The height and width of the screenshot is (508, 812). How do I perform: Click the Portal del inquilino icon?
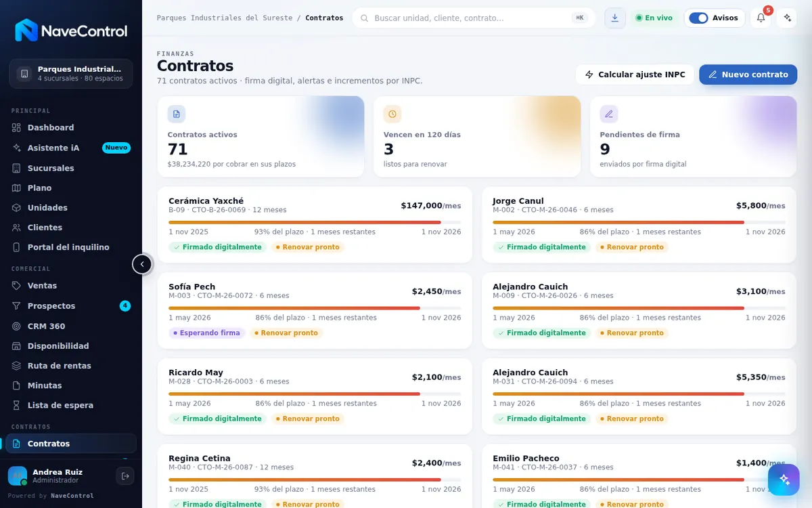pos(17,247)
